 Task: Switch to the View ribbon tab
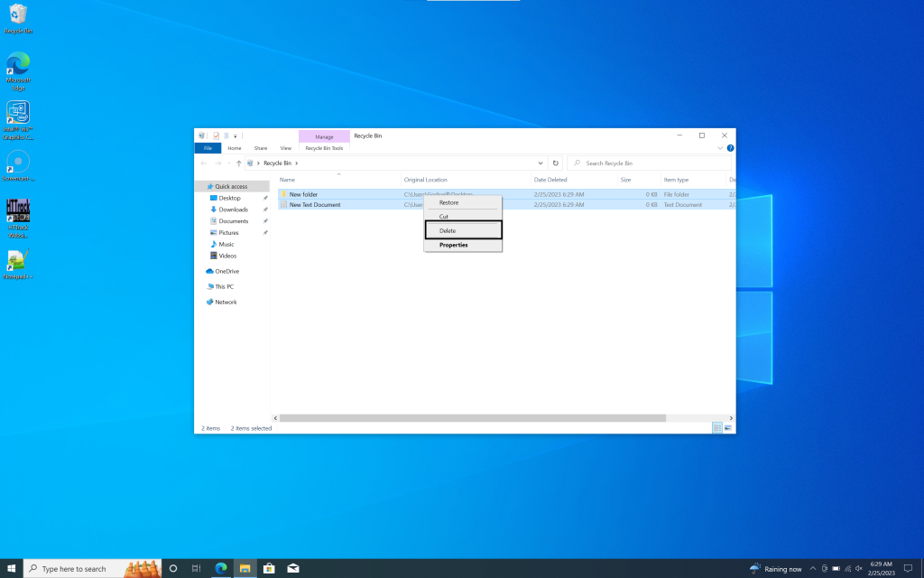(286, 148)
